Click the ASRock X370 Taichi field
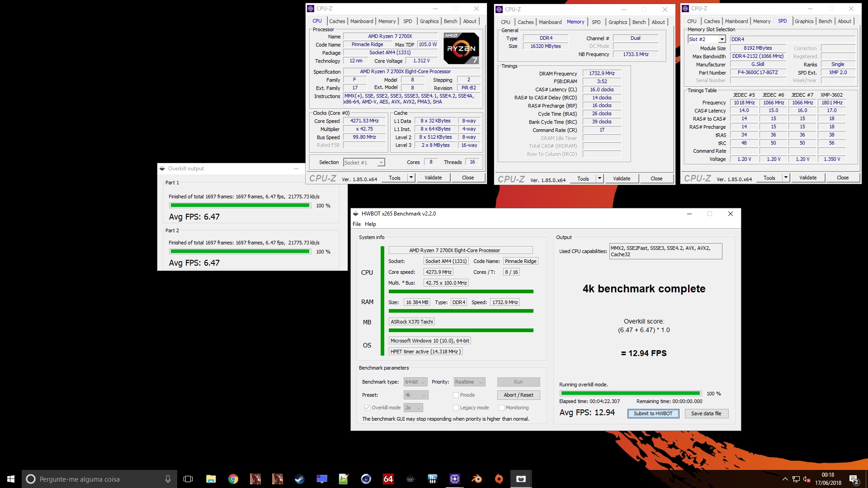Image resolution: width=868 pixels, height=488 pixels. (412, 322)
